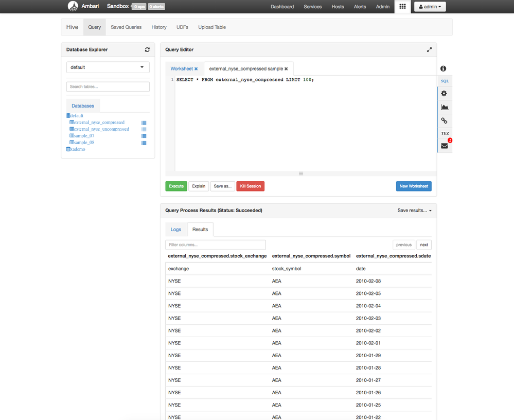Switch to the Logs tab
Viewport: 514px width, 420px height.
(175, 229)
